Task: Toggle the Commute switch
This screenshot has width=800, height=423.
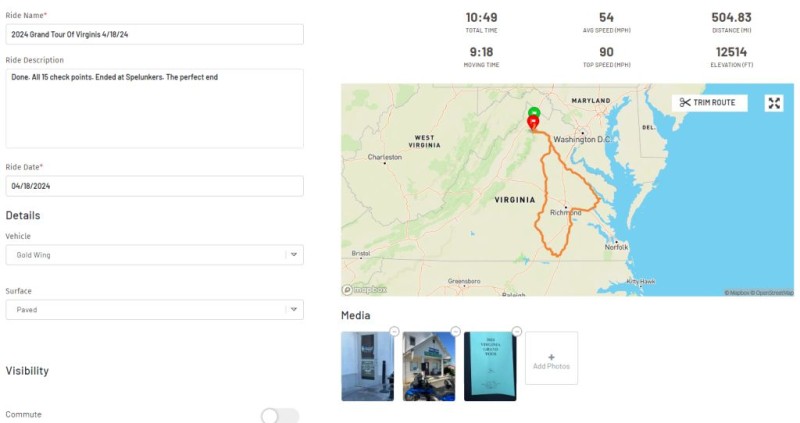Action: coord(279,415)
